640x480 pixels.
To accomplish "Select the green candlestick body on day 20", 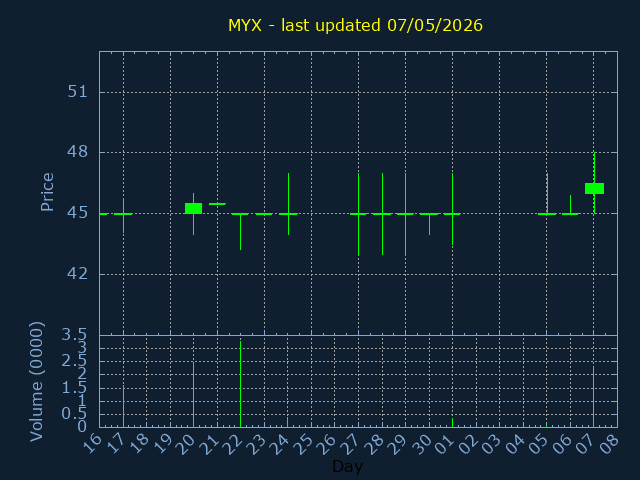I will [x=193, y=208].
